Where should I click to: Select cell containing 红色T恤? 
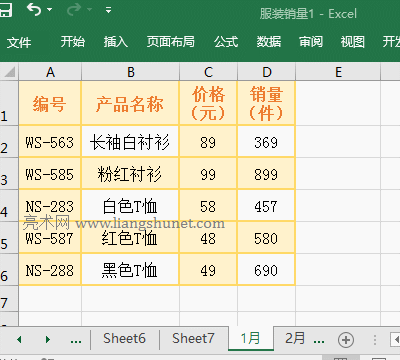130,238
